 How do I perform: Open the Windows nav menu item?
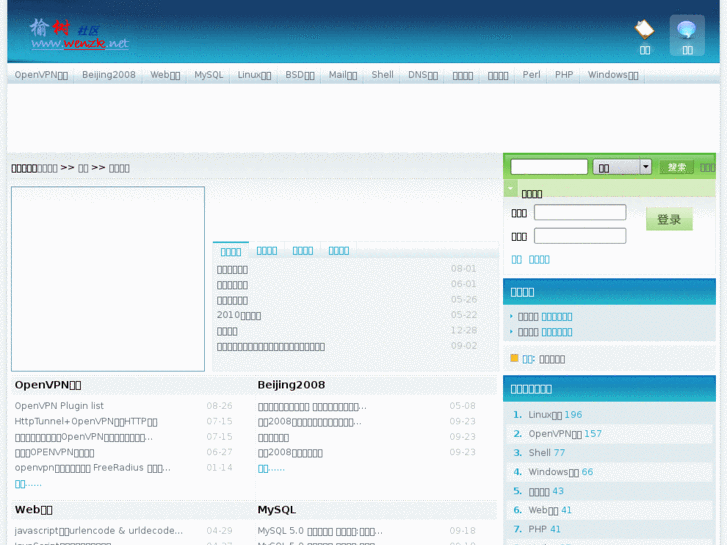(613, 75)
